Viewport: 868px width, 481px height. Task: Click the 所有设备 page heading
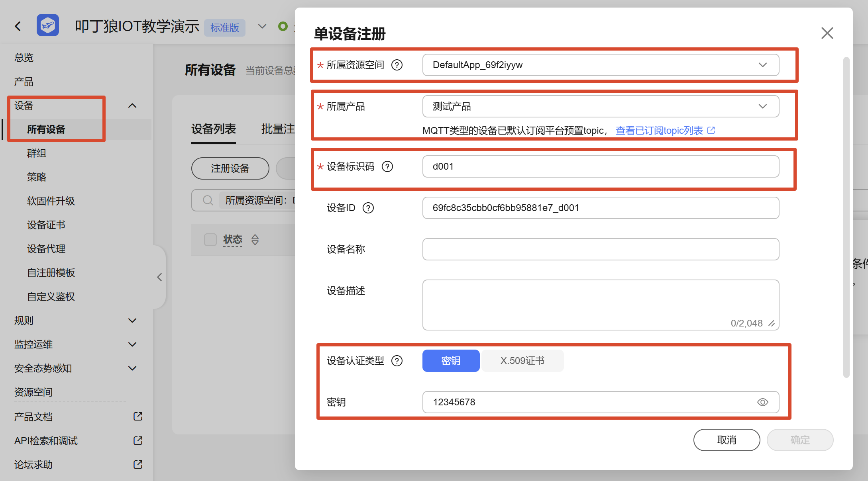click(x=210, y=70)
